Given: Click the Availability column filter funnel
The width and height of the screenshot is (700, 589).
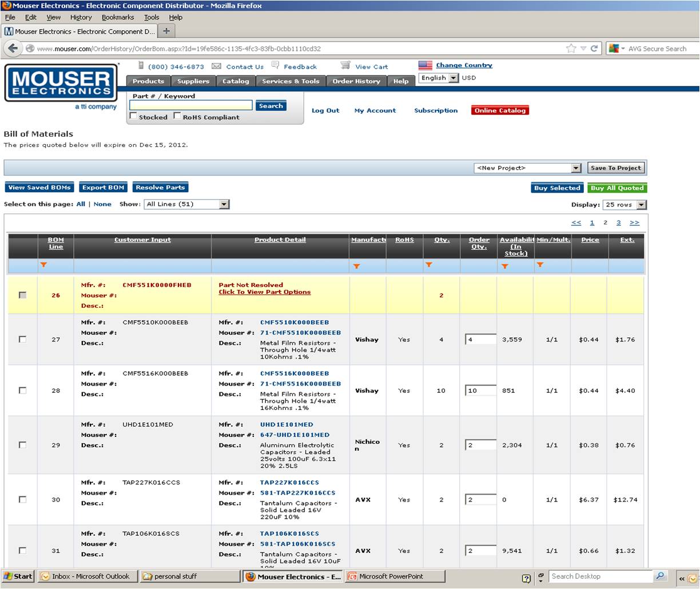Looking at the screenshot, I should [x=504, y=266].
